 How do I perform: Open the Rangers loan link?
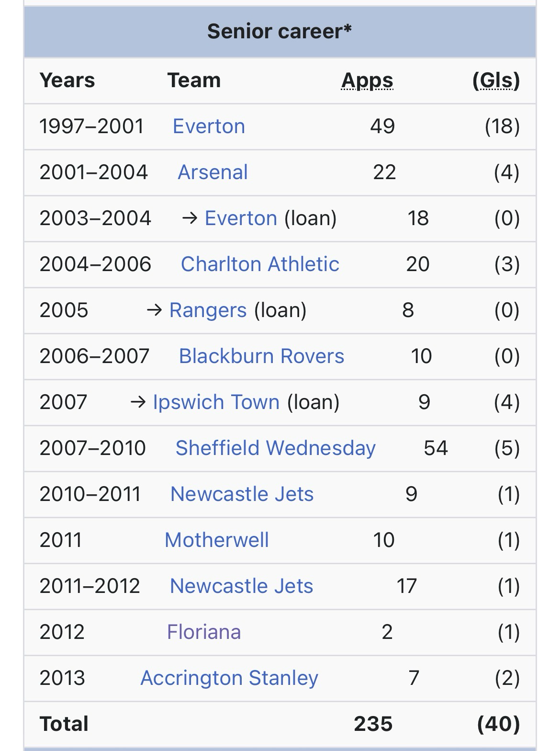pyautogui.click(x=208, y=310)
